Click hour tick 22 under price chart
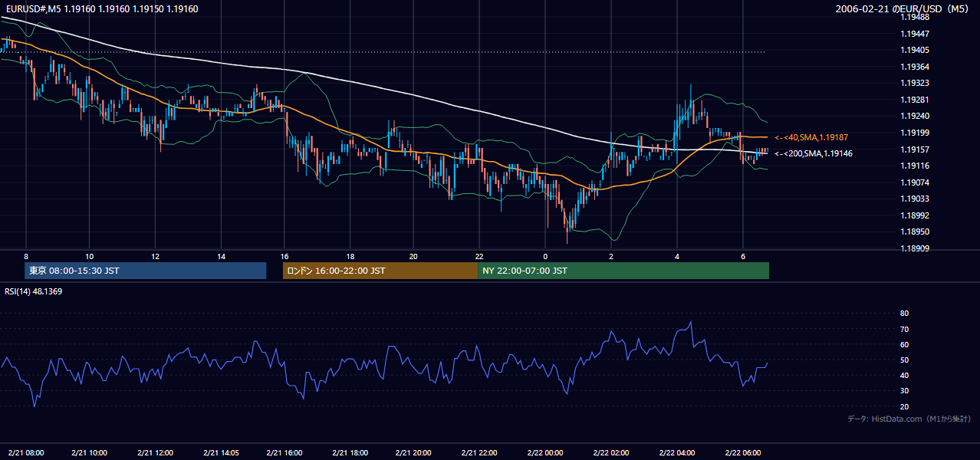The height and width of the screenshot is (460, 980). pos(479,256)
